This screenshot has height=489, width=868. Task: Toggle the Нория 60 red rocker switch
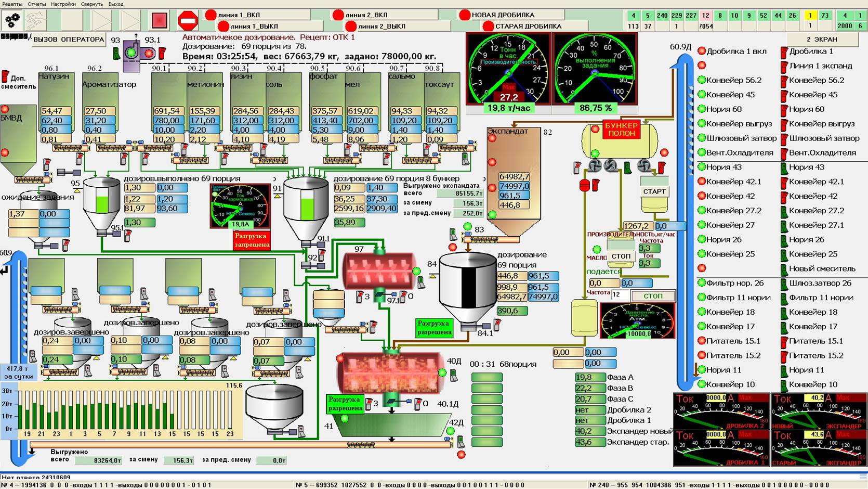tap(784, 109)
